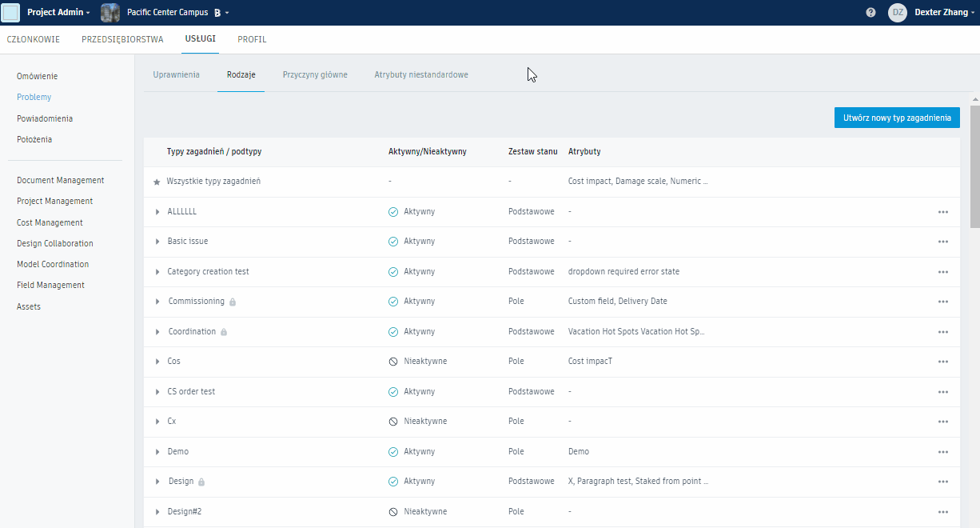Viewport: 980px width, 528px height.
Task: Open Cost Management service
Action: pos(50,222)
